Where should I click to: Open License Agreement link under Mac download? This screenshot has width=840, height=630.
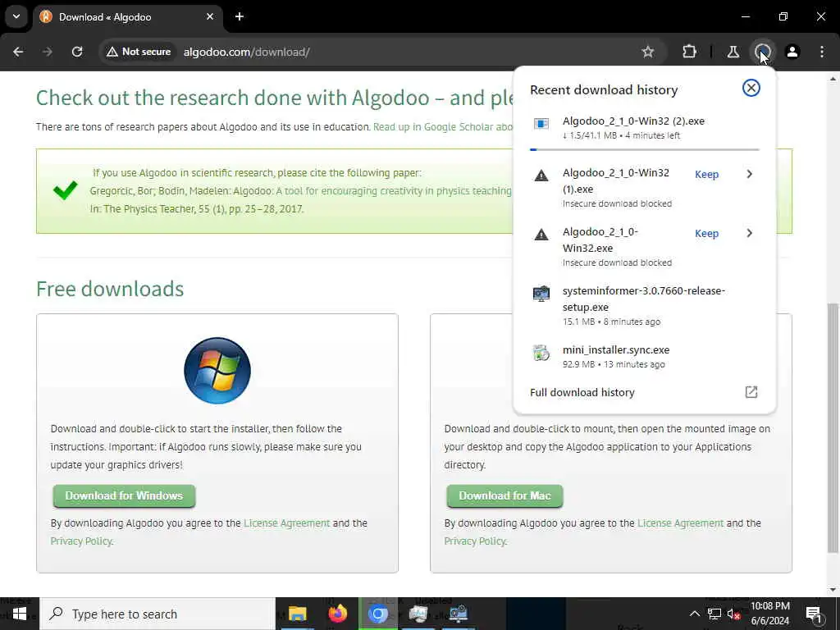click(680, 523)
